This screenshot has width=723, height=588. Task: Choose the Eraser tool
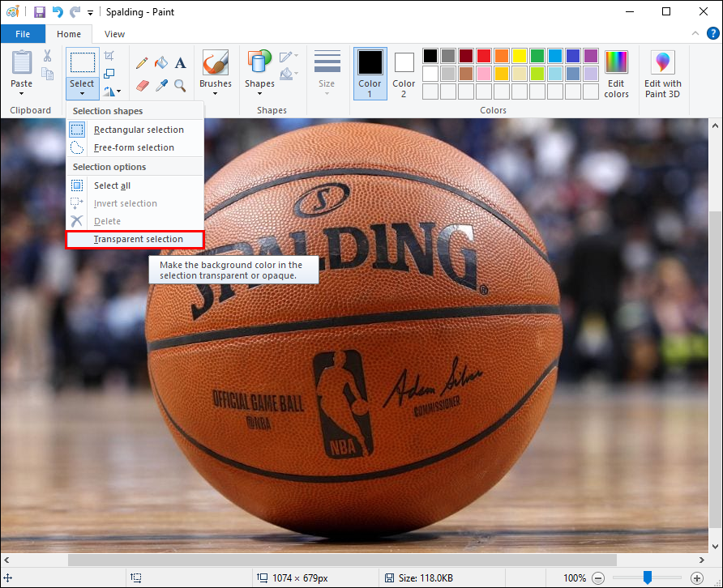(x=142, y=85)
